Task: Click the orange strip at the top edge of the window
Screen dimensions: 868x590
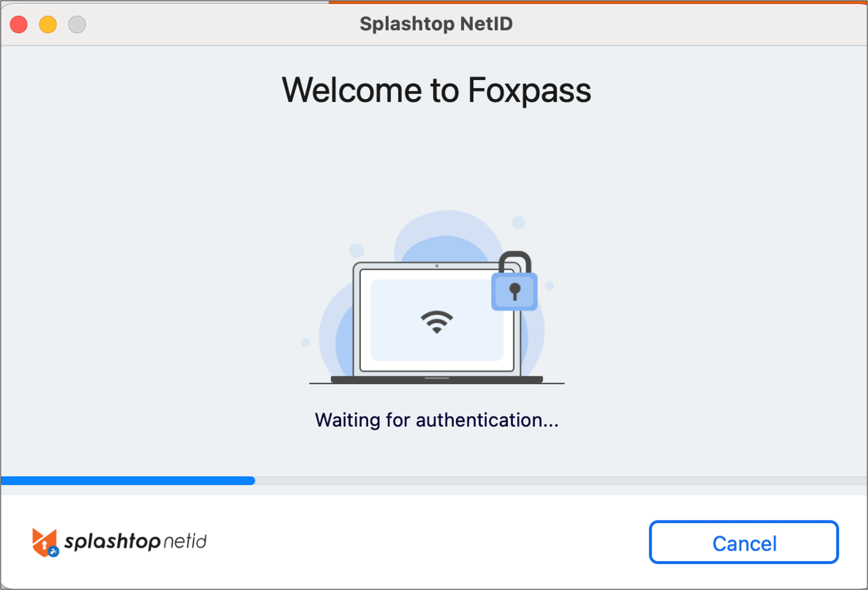Action: [598, 2]
